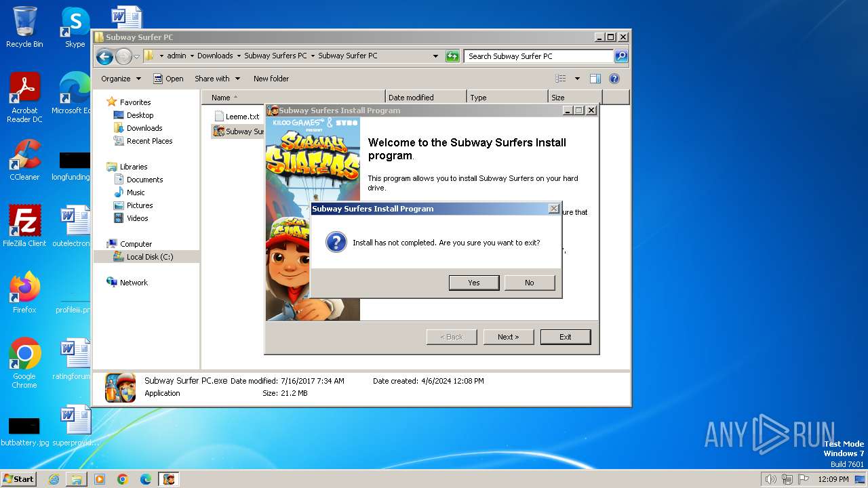The height and width of the screenshot is (488, 868).
Task: Create a New folder from the toolbar
Action: pyautogui.click(x=271, y=79)
